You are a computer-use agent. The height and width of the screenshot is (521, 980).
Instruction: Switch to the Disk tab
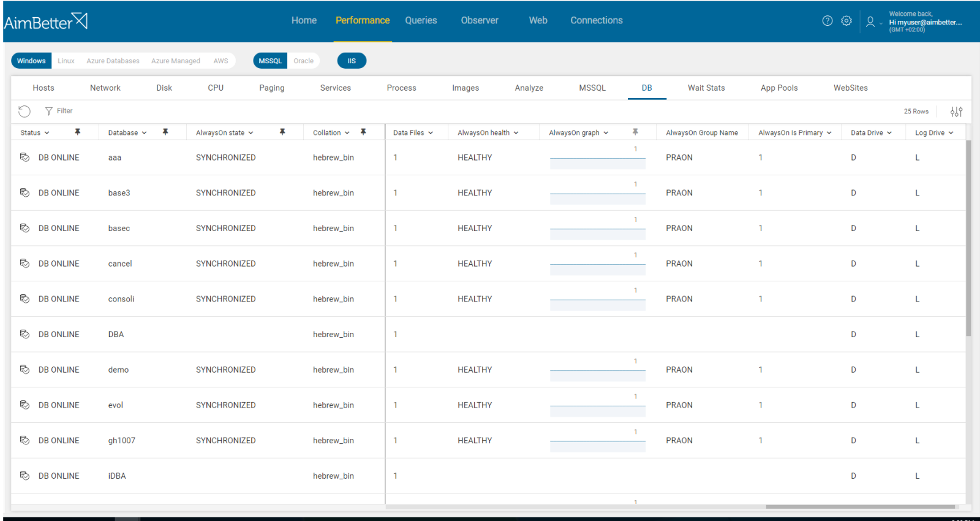164,88
